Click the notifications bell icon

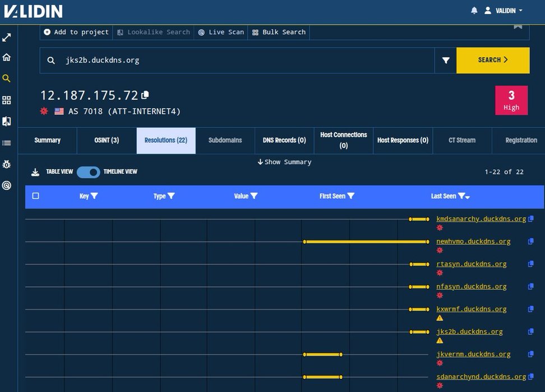(474, 11)
